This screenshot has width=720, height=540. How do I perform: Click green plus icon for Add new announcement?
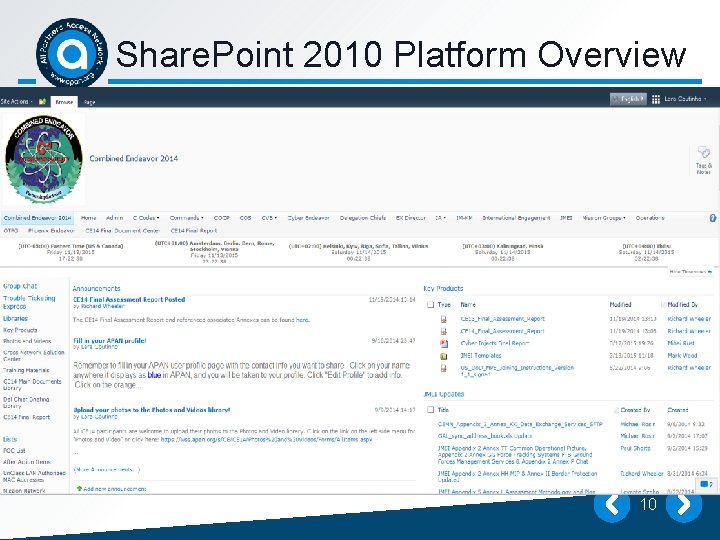point(79,489)
